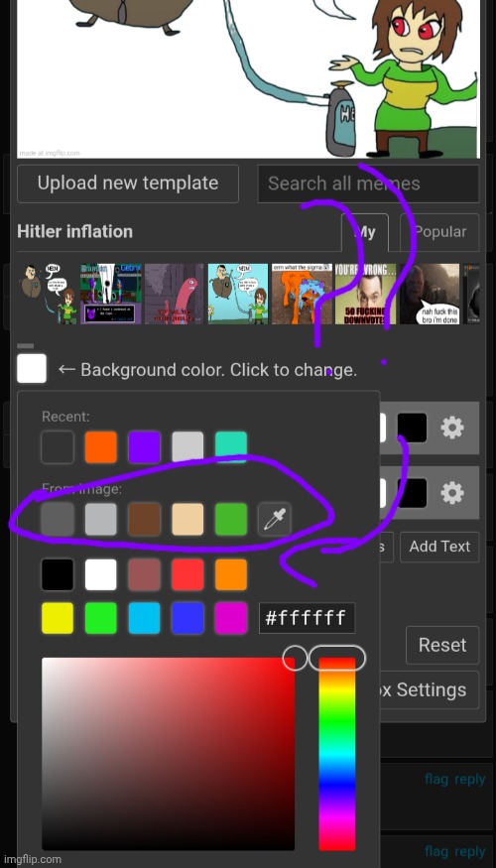496x868 pixels.
Task: Select the purple Undertale game template thumbnail
Action: (111, 294)
